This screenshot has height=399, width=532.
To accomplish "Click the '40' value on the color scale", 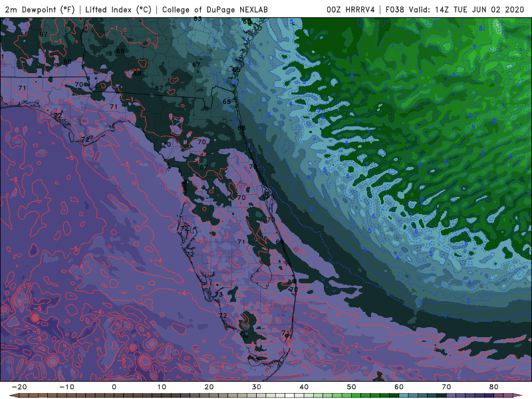I will point(304,387).
